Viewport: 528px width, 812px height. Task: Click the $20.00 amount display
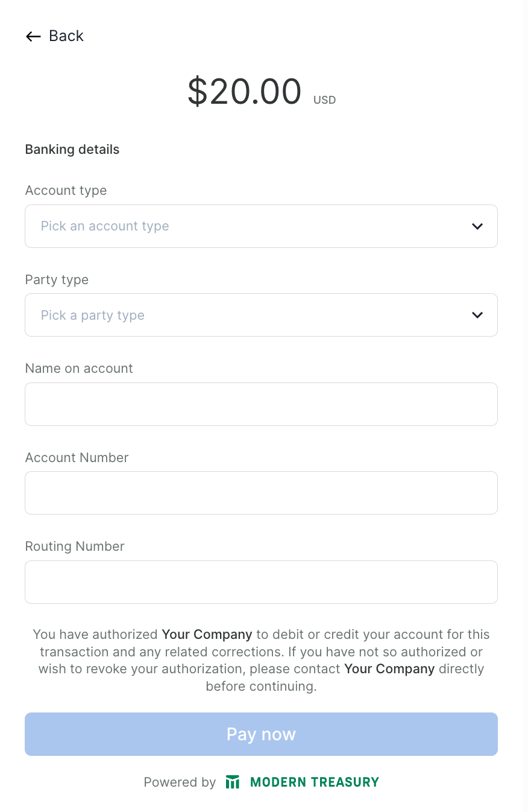pyautogui.click(x=245, y=92)
